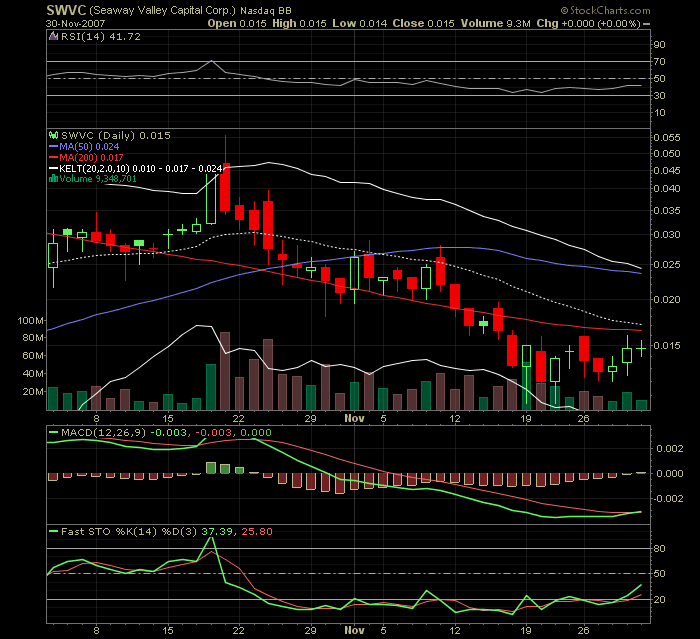
Task: Click the Volume 9,348,701 legend text
Action: pos(98,179)
